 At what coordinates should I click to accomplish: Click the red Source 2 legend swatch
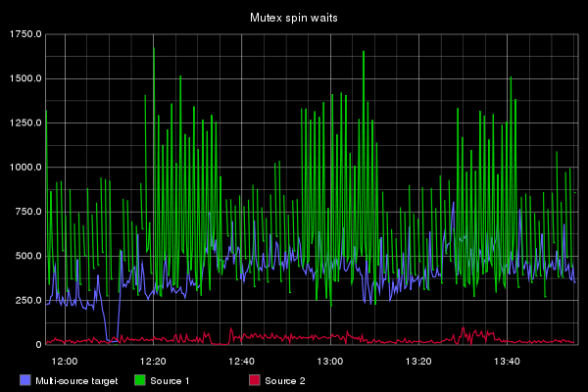pos(255,380)
